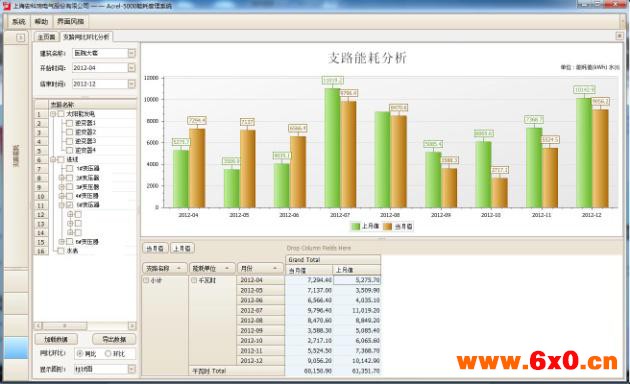Image resolution: width=630 pixels, height=384 pixels.
Task: Click the orange 当月值 legend swatch
Action: [x=387, y=227]
